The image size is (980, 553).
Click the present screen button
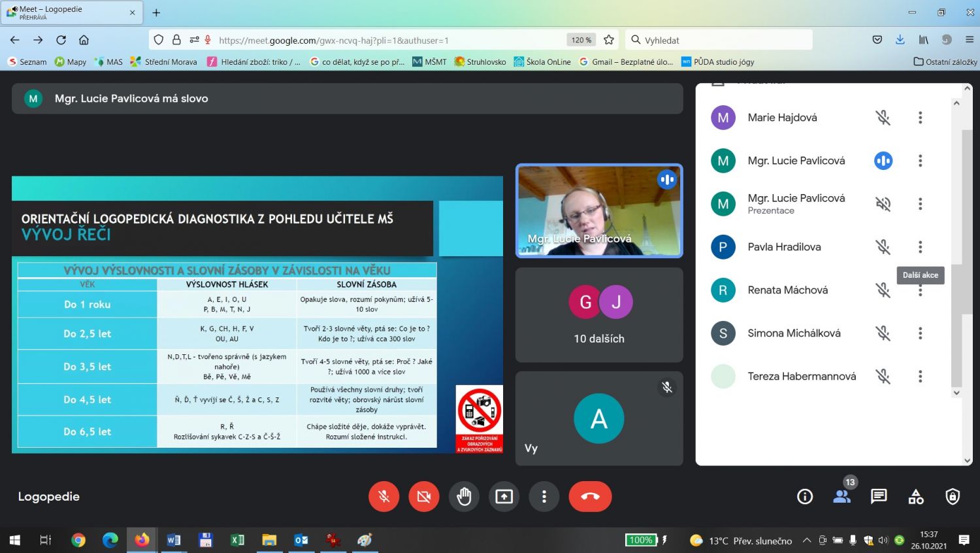point(504,497)
